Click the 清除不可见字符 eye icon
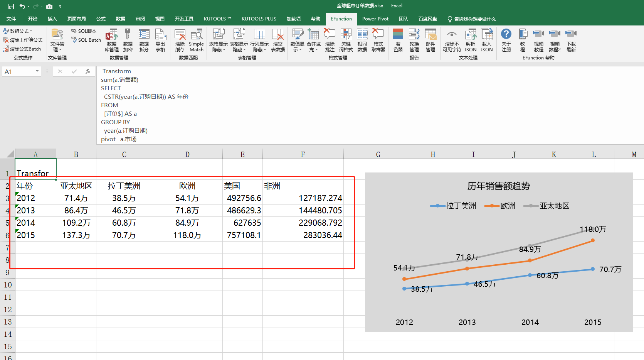This screenshot has height=360, width=644. (452, 40)
